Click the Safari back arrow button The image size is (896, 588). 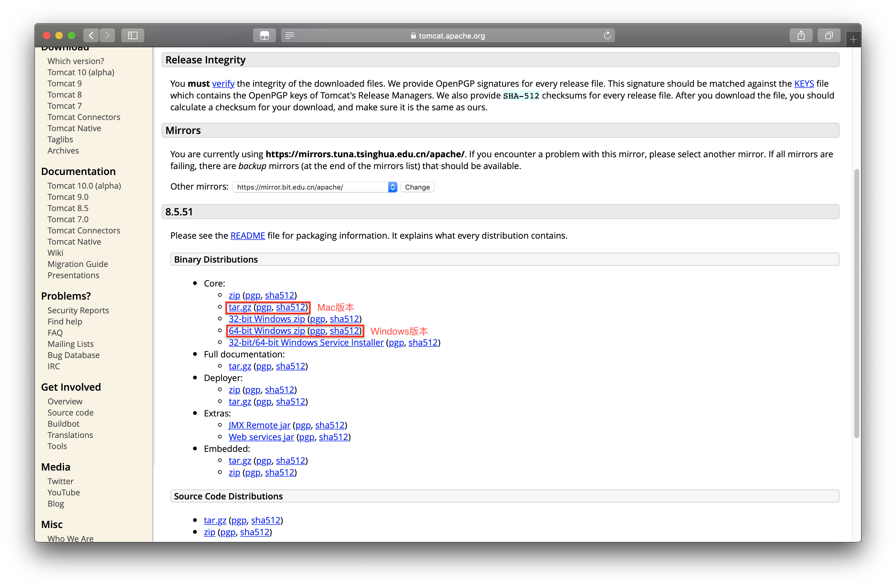click(91, 35)
